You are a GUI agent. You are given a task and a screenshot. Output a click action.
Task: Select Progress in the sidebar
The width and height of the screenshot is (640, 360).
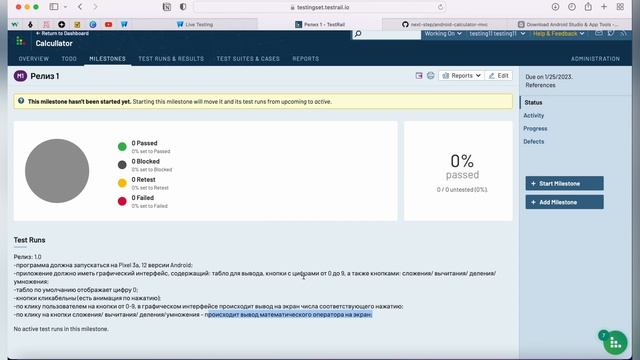[535, 129]
